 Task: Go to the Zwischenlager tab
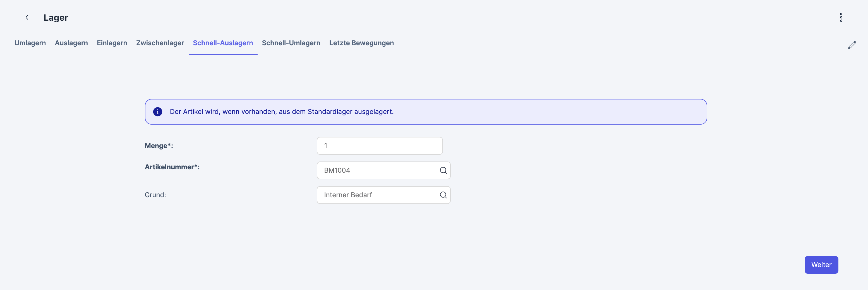click(160, 43)
